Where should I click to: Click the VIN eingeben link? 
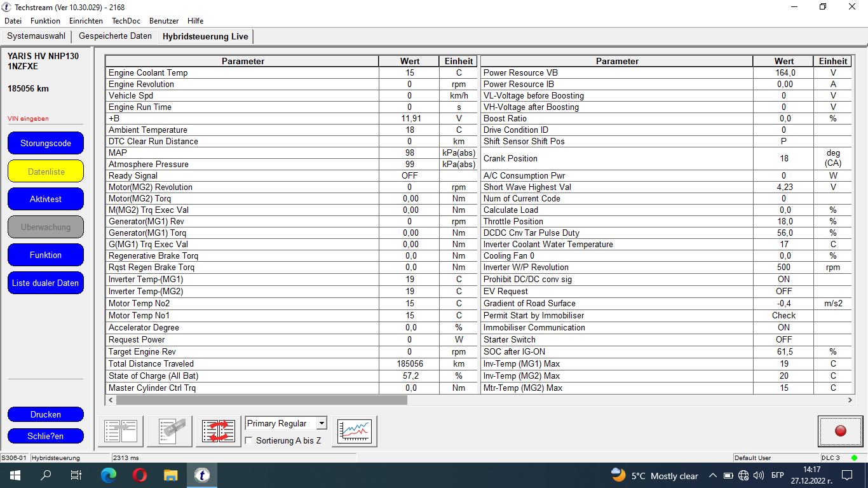pyautogui.click(x=28, y=118)
